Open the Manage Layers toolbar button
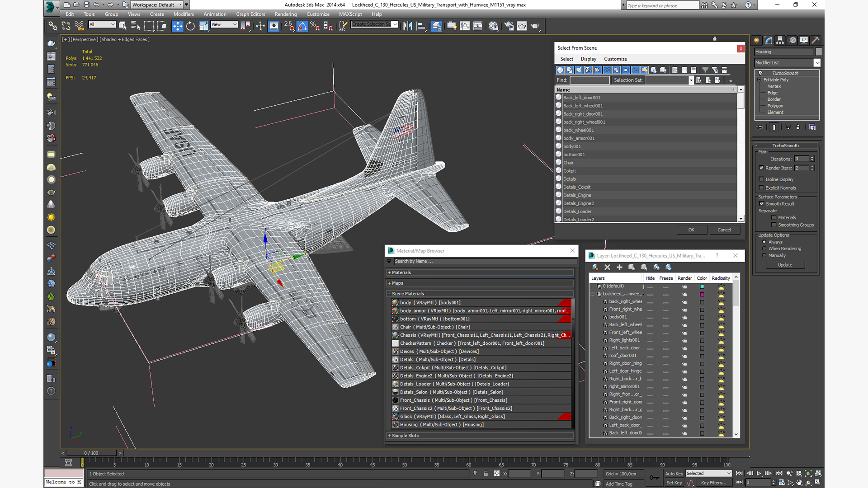Screen dimensions: 868x488 436,26
